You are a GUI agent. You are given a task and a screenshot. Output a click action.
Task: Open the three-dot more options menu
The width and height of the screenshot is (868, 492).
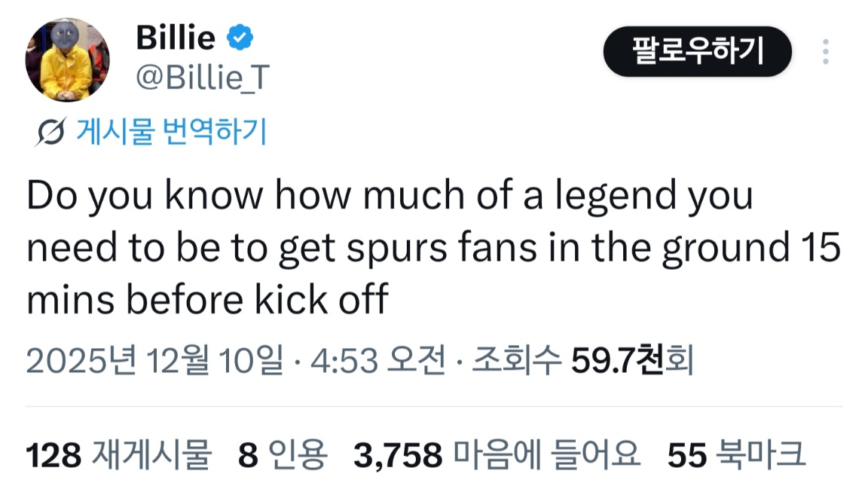click(826, 52)
